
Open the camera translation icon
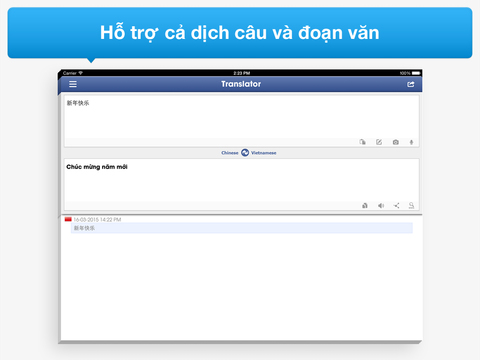[396, 142]
